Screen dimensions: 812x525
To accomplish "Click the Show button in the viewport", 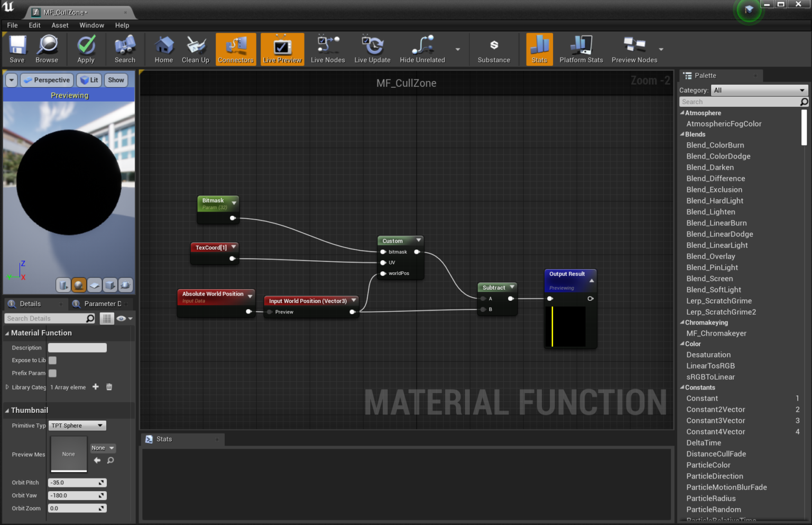I will [x=116, y=80].
